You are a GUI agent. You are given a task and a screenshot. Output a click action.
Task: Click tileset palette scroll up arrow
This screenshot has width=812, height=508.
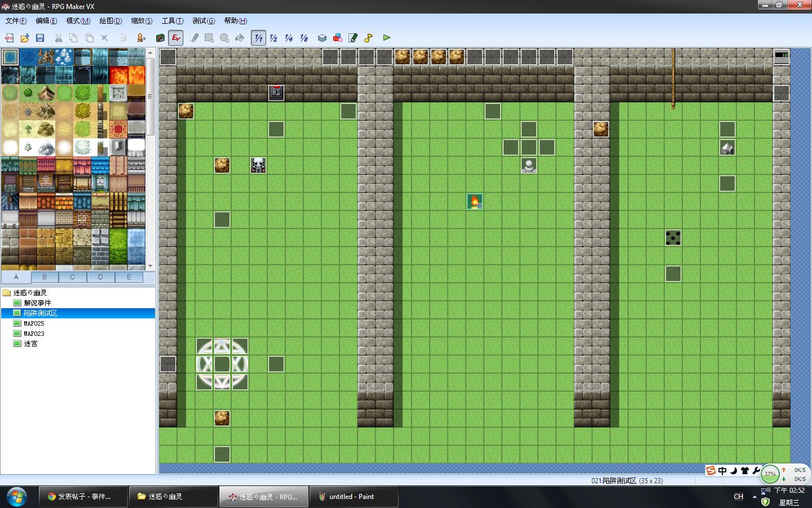(150, 52)
